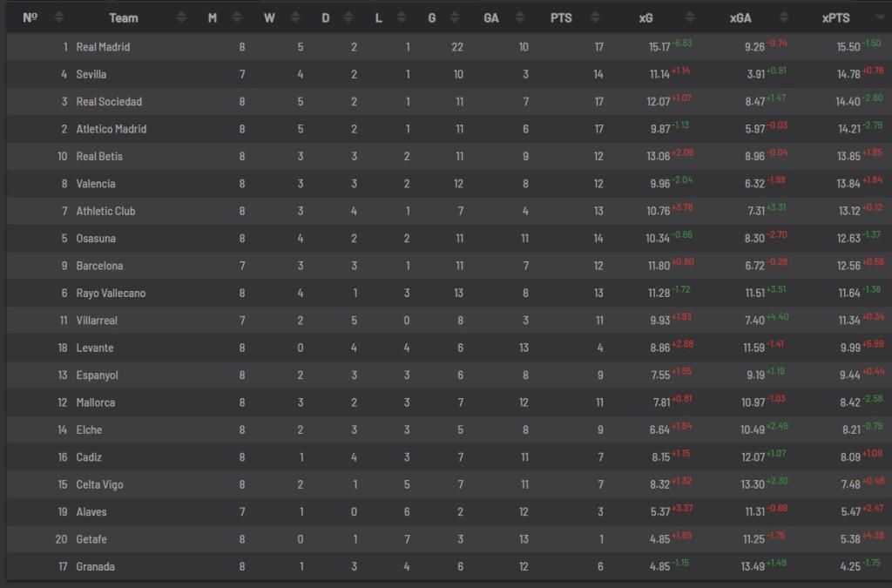Viewport: 892px width, 588px height.
Task: Open the Rayo Vallecano team page
Action: [111, 294]
